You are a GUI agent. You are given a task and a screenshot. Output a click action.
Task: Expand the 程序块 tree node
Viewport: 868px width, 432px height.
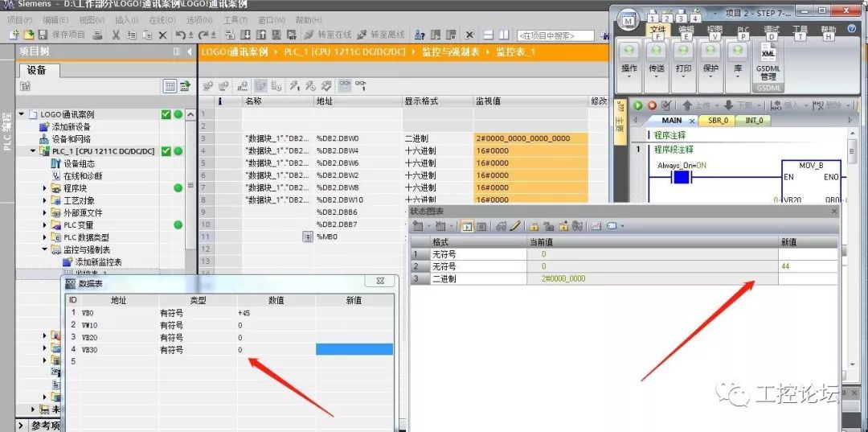click(45, 188)
